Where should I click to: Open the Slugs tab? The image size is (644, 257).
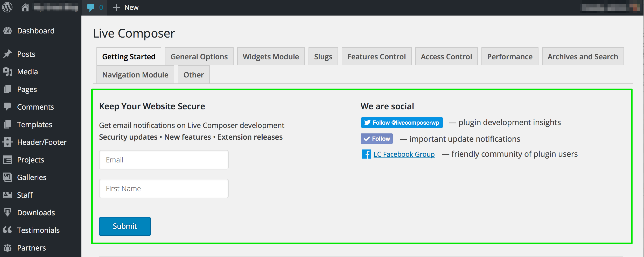tap(323, 56)
